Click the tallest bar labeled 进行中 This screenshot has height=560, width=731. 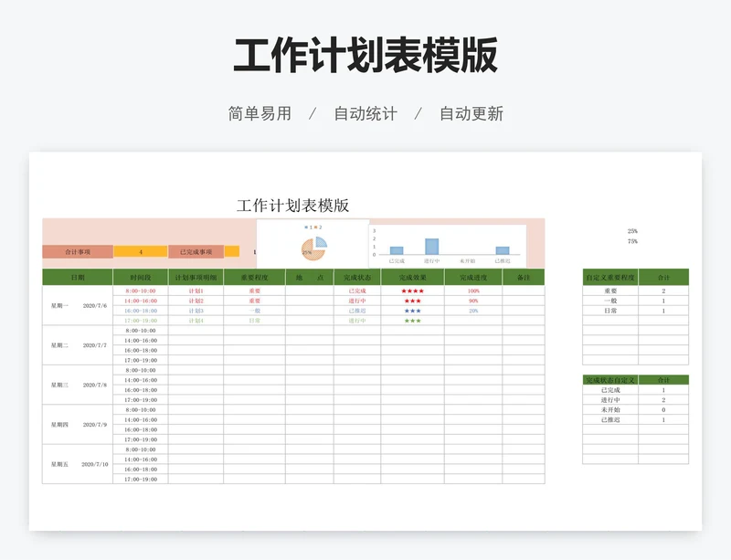pyautogui.click(x=431, y=246)
